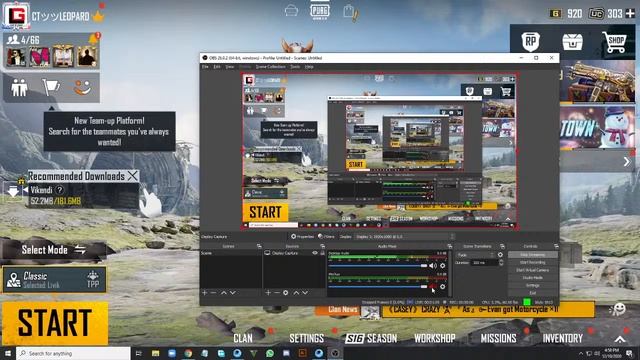
Task: Open the RP royale pass icon
Action: 530,42
